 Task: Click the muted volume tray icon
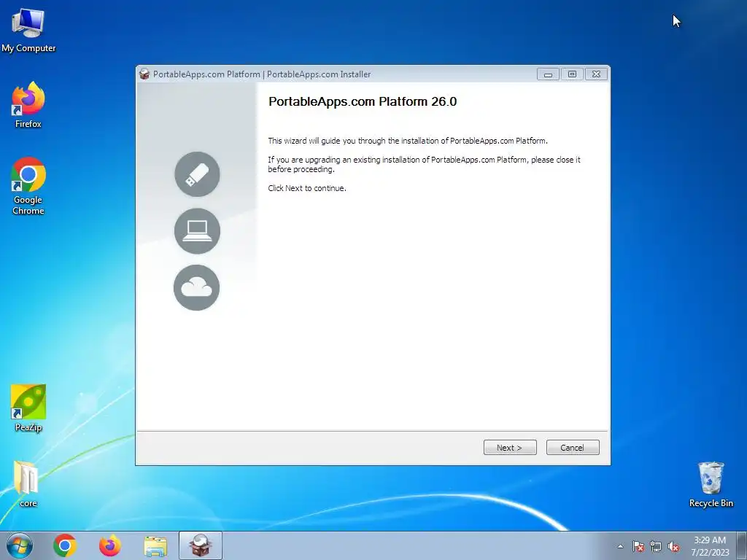[x=673, y=547]
